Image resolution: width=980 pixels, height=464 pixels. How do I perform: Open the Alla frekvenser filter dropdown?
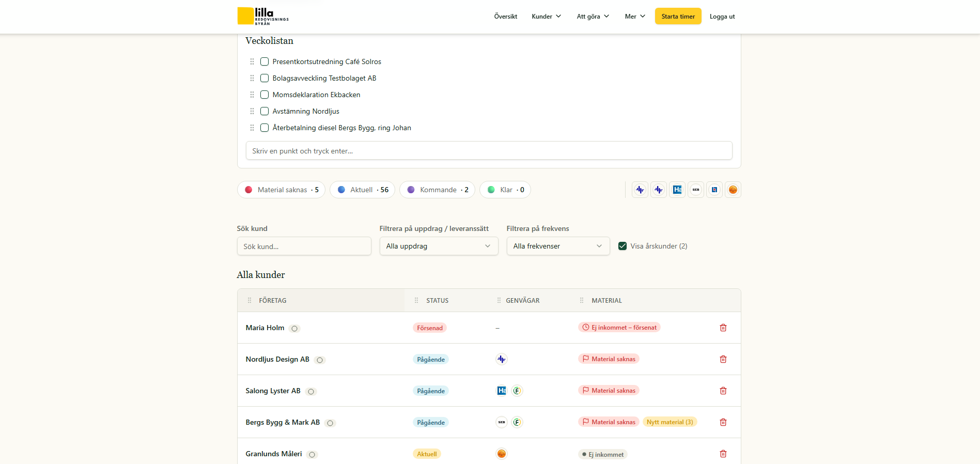[x=558, y=246]
